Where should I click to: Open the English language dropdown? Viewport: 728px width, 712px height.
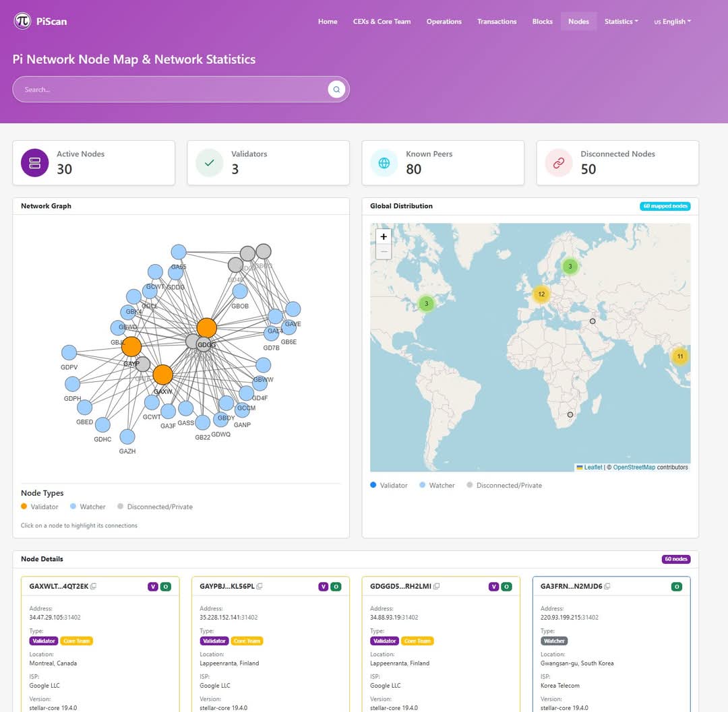672,22
